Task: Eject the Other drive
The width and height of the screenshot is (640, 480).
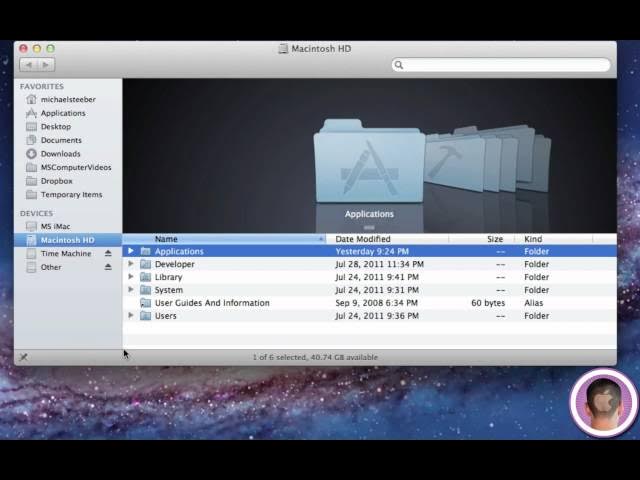Action: [x=108, y=267]
